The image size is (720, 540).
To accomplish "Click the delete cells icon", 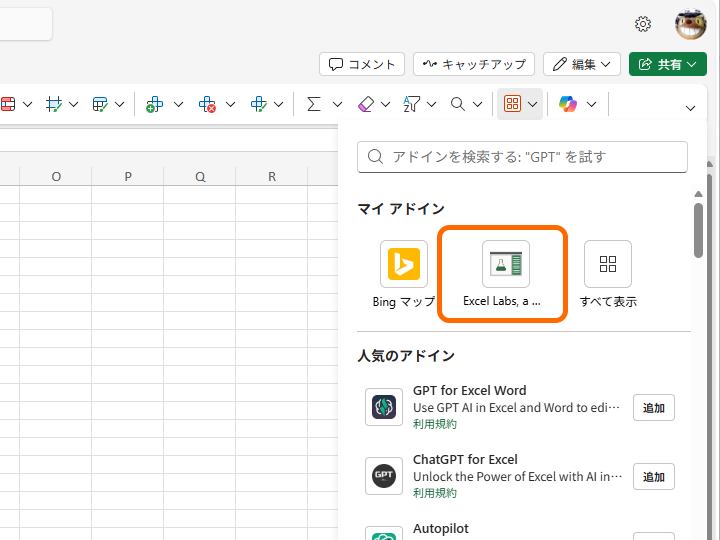I will [207, 104].
